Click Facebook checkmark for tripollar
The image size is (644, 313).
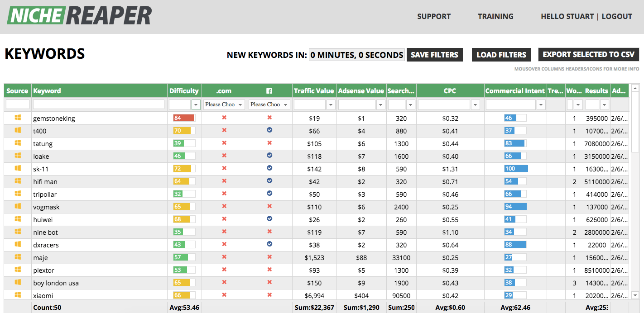point(269,193)
